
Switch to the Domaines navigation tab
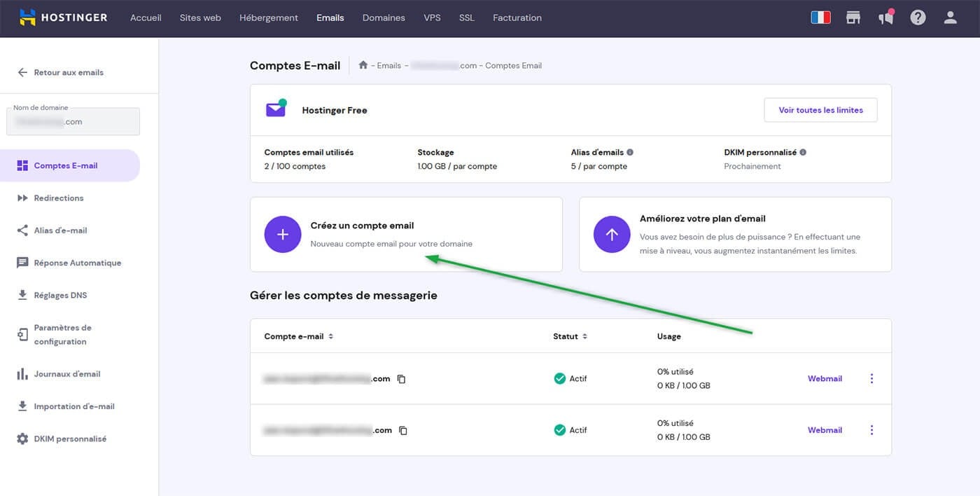coord(384,18)
